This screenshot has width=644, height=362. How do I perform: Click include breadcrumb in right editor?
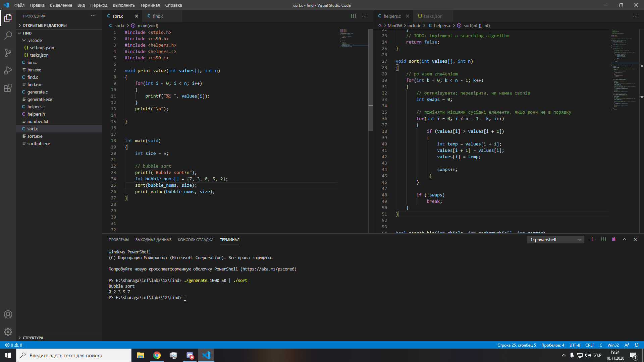tap(414, 25)
